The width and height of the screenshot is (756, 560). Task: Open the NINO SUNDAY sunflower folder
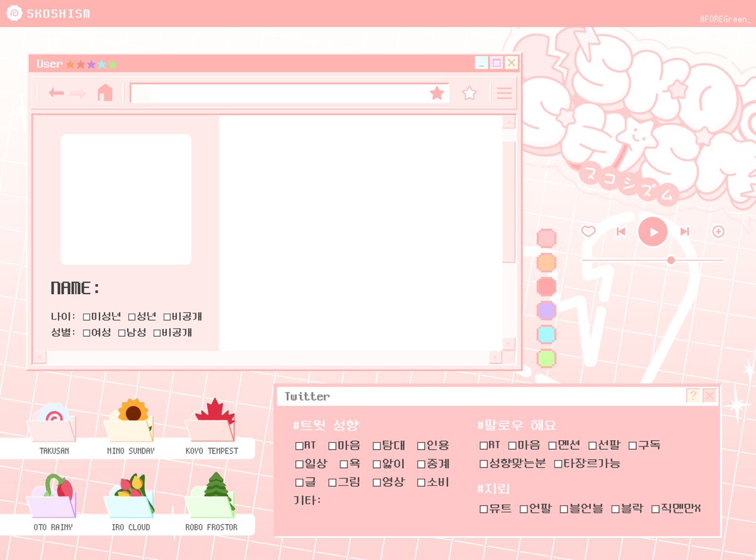pos(129,420)
